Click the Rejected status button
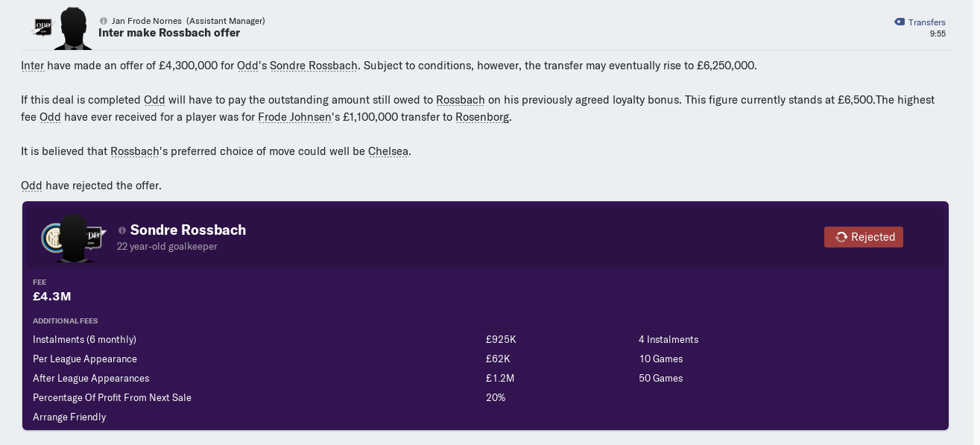Viewport: 980px width, 445px height. click(x=864, y=237)
